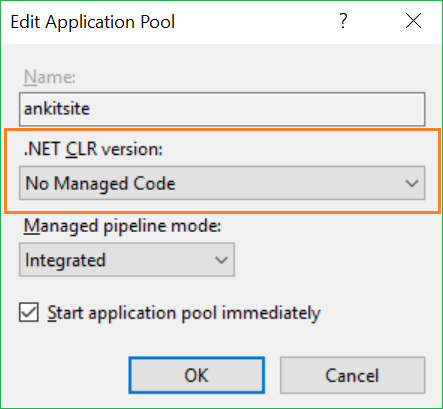Expand the Managed pipeline mode dropdown
Viewport: 443px width, 409px height.
(x=127, y=260)
